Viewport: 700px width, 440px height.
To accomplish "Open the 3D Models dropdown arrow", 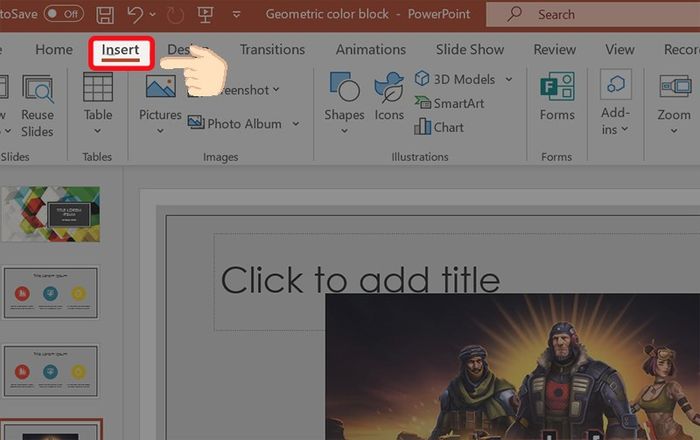I will pyautogui.click(x=509, y=79).
